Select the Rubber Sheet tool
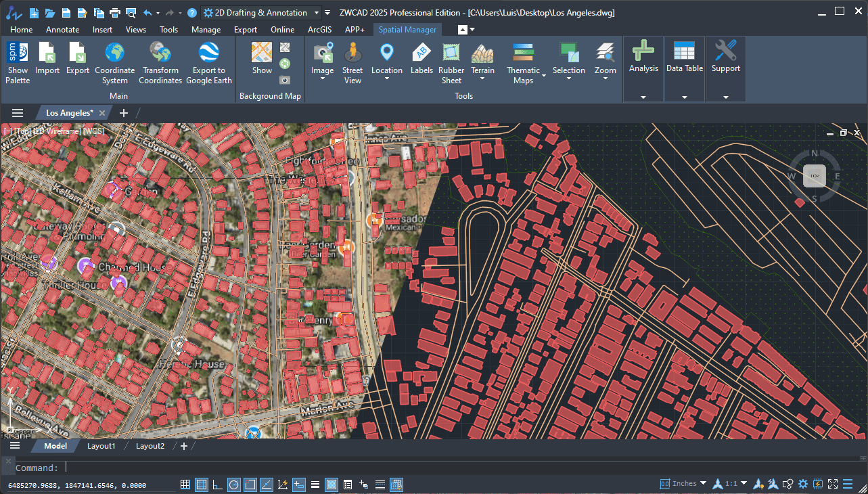 [451, 62]
